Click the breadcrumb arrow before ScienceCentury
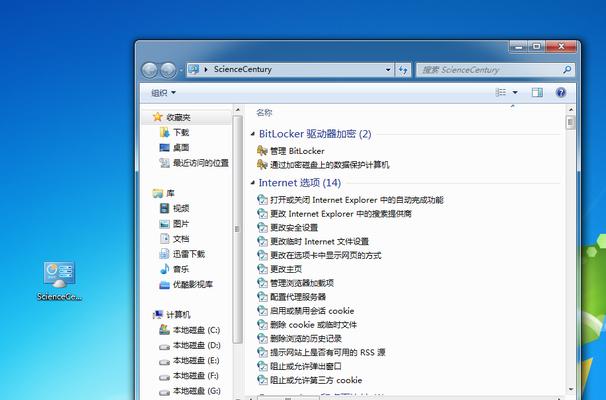The width and height of the screenshot is (606, 400). click(206, 70)
